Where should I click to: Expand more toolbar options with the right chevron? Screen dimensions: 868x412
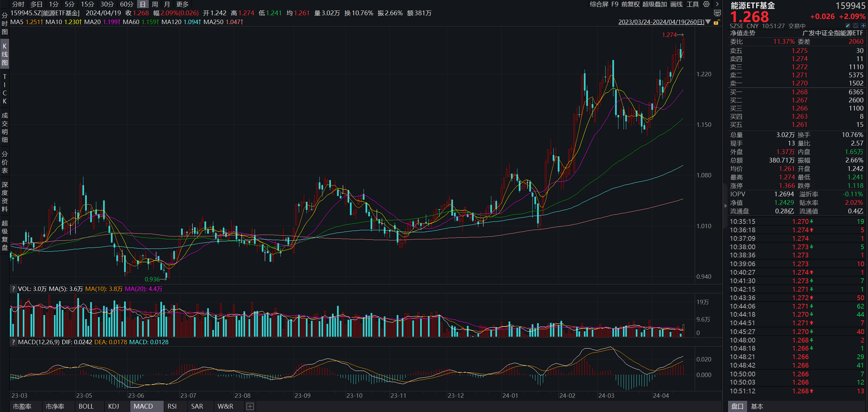pos(717,4)
